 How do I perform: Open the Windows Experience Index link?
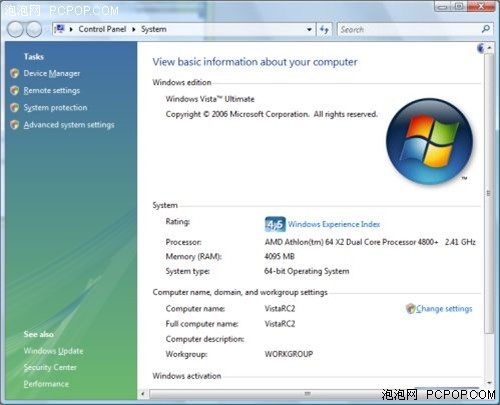tap(334, 224)
